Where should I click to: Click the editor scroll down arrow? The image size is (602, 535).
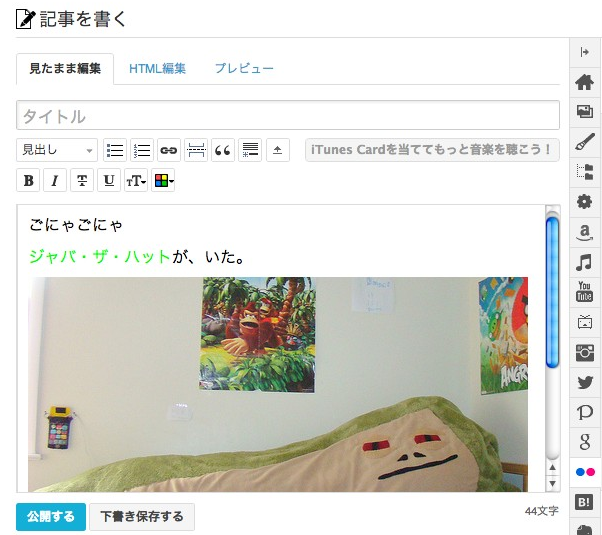[x=552, y=484]
